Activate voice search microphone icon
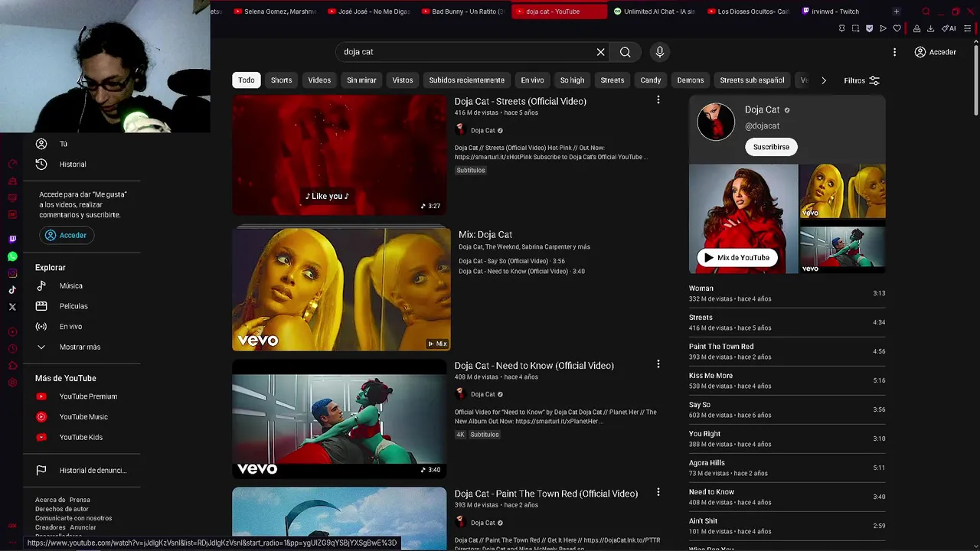 click(660, 52)
